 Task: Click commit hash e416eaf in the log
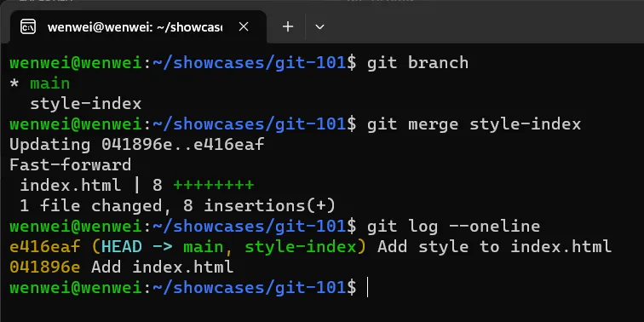point(45,247)
